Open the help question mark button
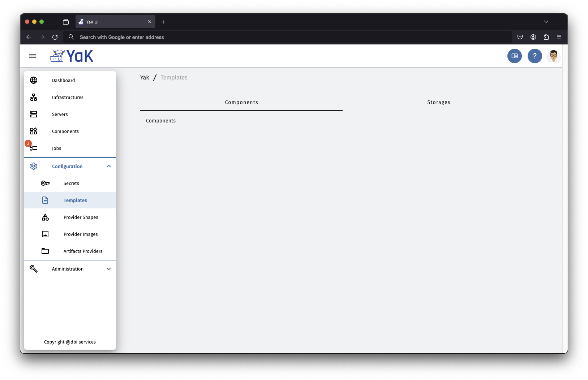The image size is (588, 380). [x=535, y=56]
